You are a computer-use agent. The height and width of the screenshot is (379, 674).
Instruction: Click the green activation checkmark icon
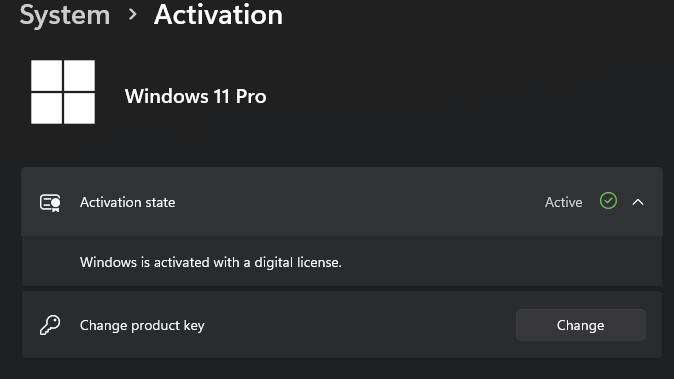pyautogui.click(x=608, y=201)
